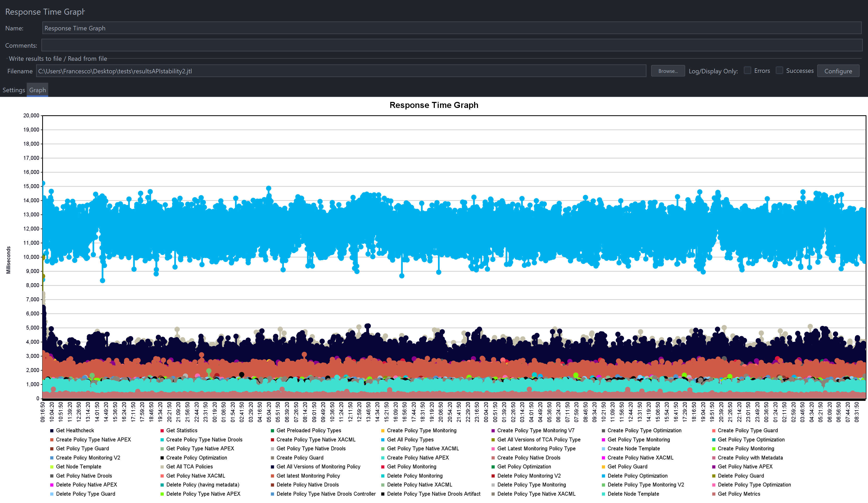Click the 'Delete Policy (having metadata)' label
The image size is (868, 503).
pyautogui.click(x=203, y=485)
